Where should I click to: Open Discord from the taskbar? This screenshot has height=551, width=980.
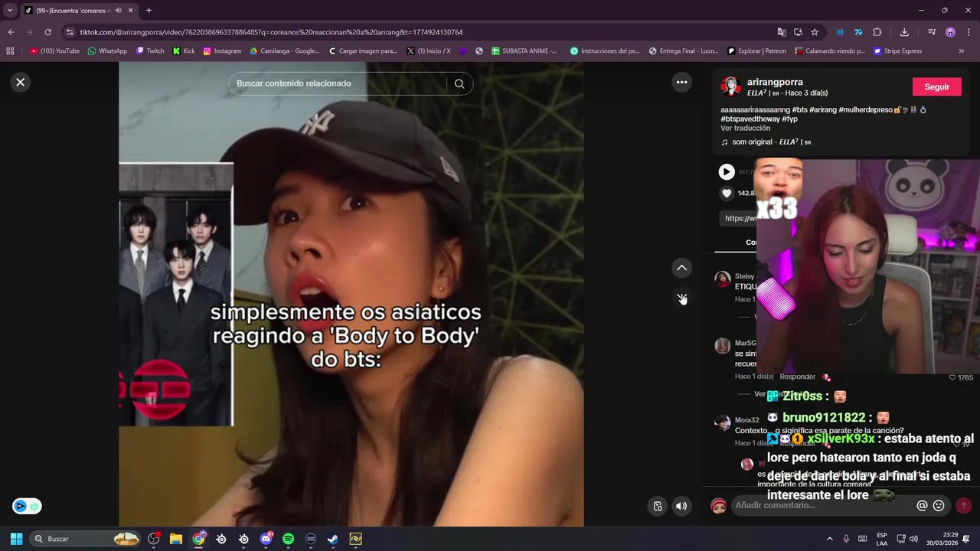click(266, 539)
